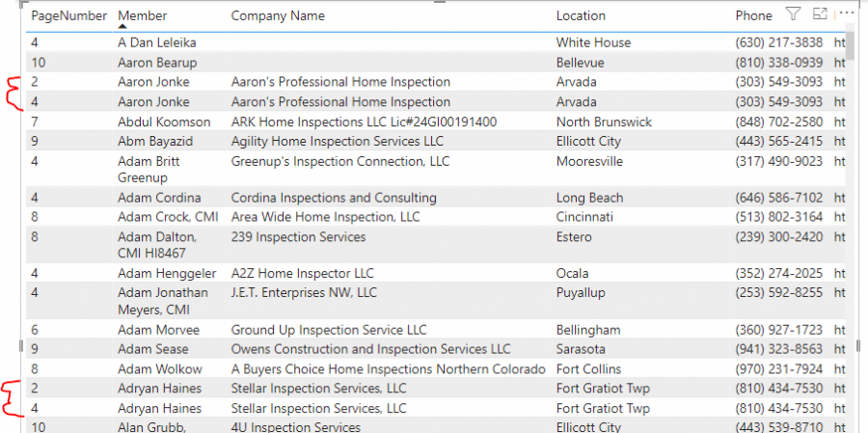Click the Member column header
868x433 pixels.
point(143,15)
